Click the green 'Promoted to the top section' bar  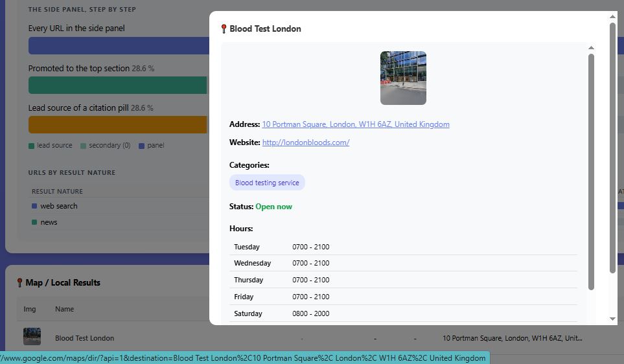tap(117, 85)
